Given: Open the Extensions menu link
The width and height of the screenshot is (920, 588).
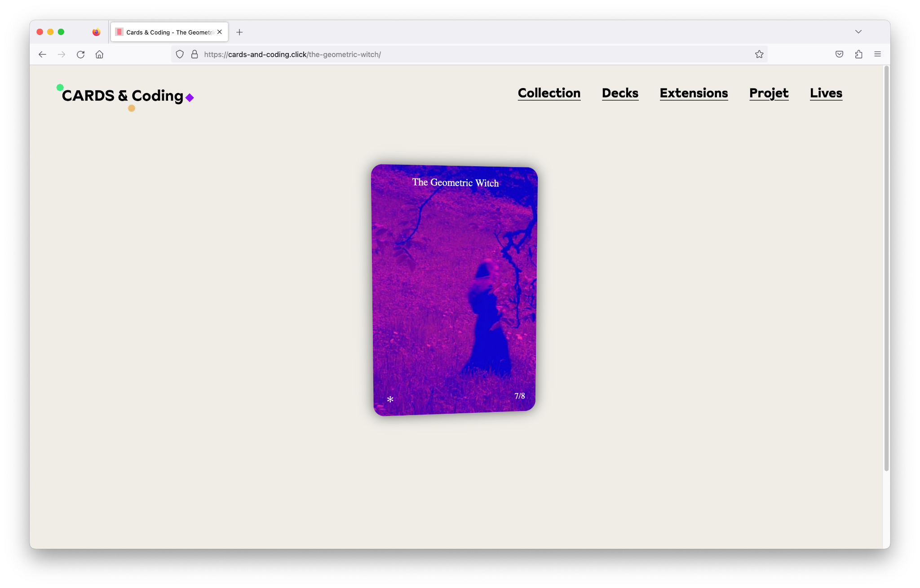Looking at the screenshot, I should tap(694, 93).
